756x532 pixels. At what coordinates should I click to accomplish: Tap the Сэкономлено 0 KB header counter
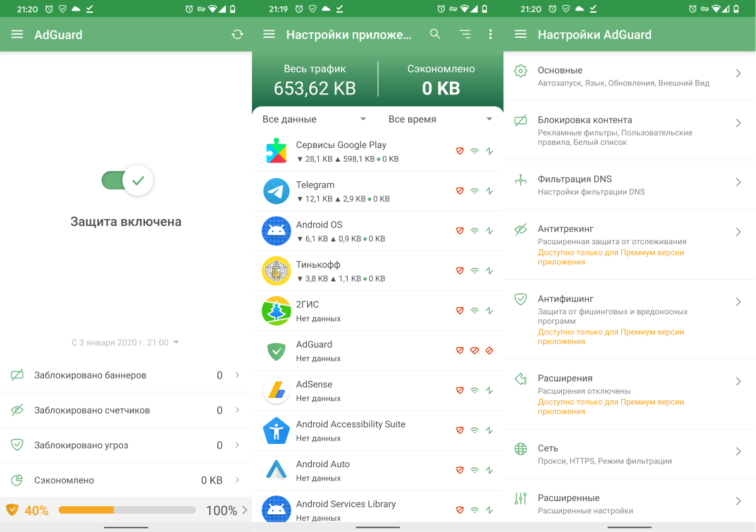[x=441, y=80]
